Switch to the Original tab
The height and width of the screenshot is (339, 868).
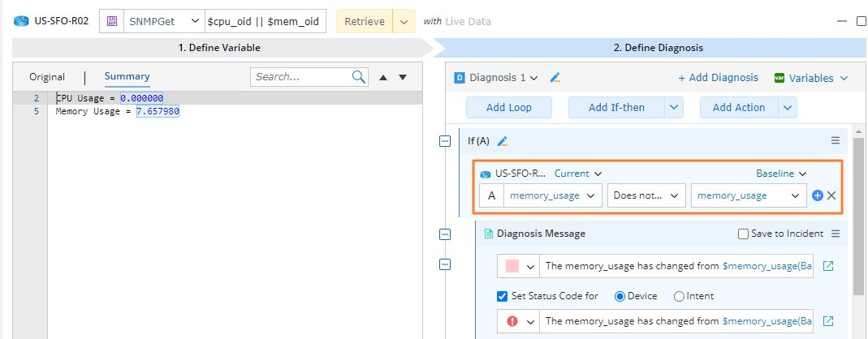[x=47, y=77]
